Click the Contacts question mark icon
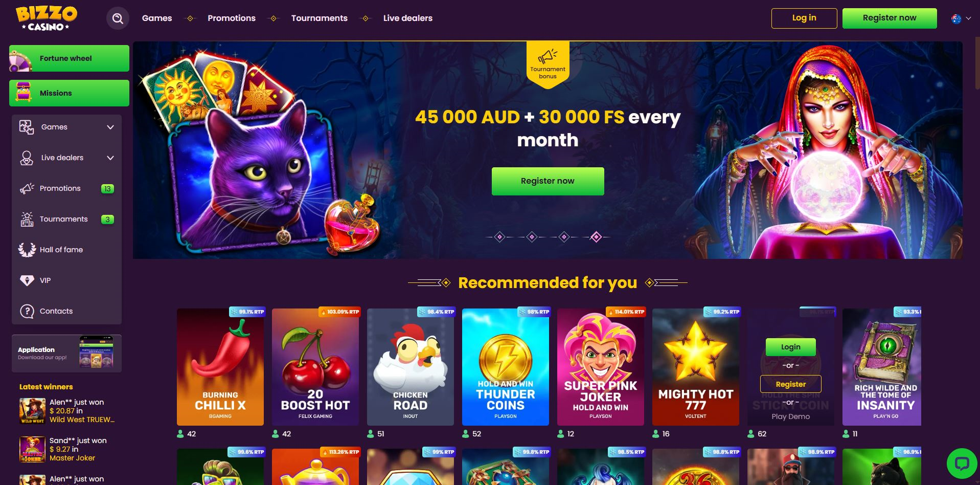 click(x=27, y=311)
